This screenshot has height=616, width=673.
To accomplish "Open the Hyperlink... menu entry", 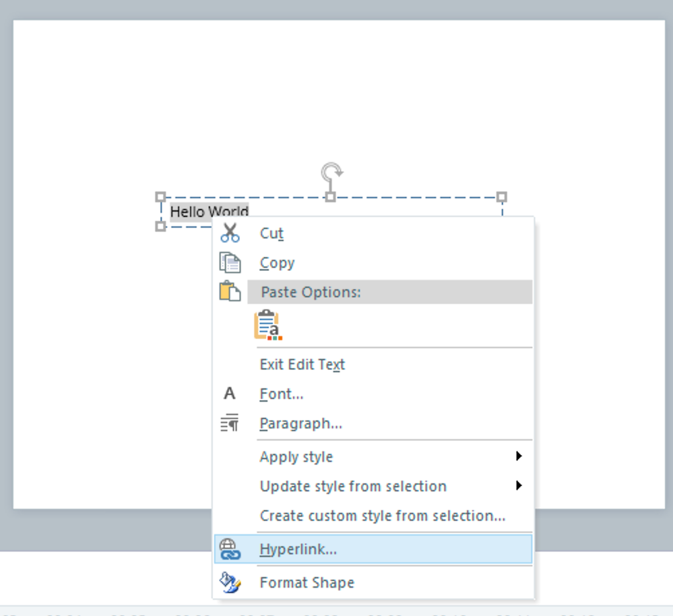I will click(298, 549).
